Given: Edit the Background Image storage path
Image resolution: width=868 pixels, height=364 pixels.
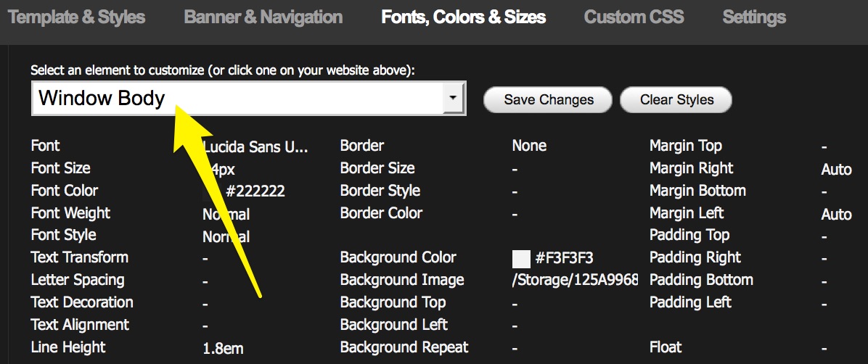Looking at the screenshot, I should tap(575, 281).
